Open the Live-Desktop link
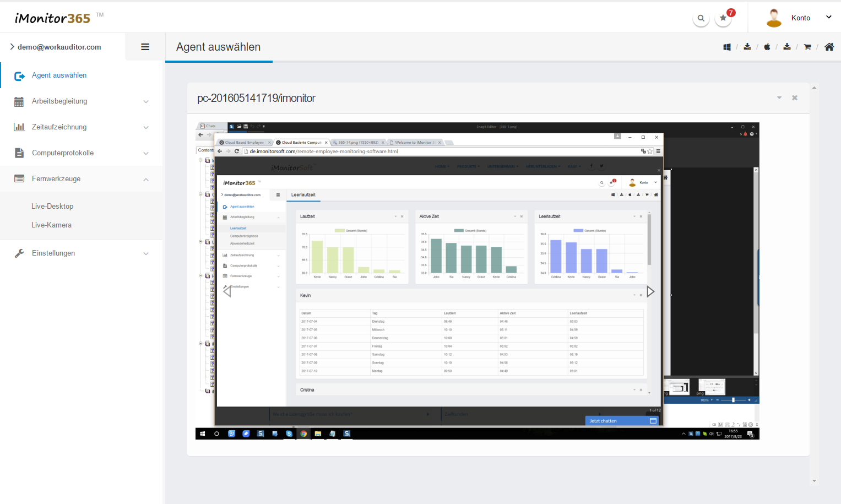This screenshot has width=841, height=504. (x=52, y=207)
